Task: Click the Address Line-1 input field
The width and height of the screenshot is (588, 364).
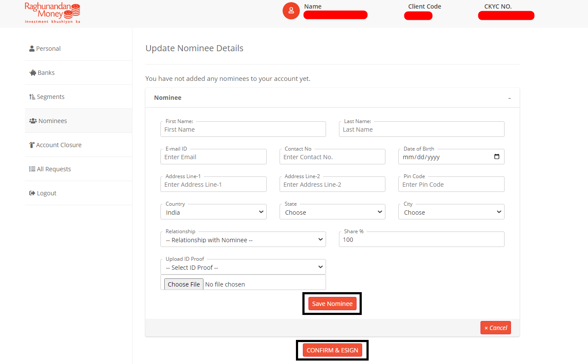Action: tap(213, 184)
